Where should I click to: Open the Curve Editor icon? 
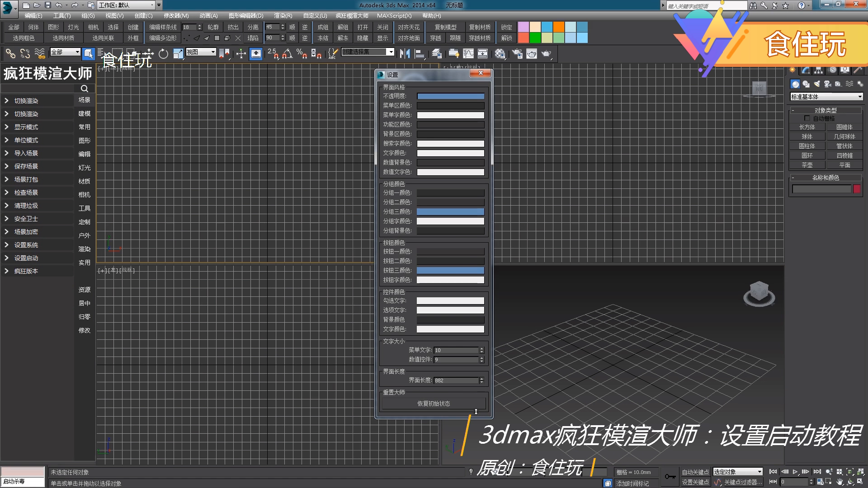coord(468,54)
